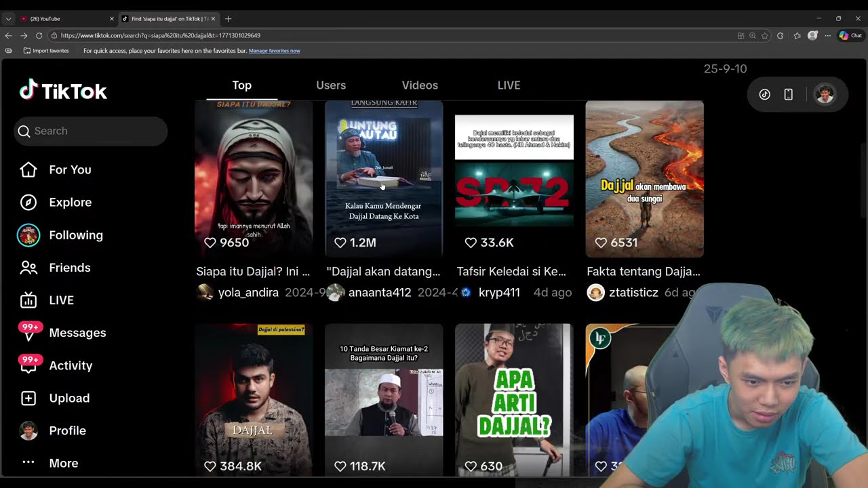Click caption 'Tafsir Keledai si Ke...'
The width and height of the screenshot is (868, 488).
[511, 272]
